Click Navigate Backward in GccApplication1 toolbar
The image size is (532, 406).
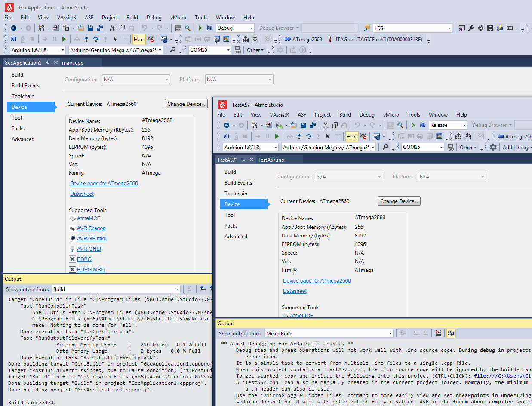(14, 28)
